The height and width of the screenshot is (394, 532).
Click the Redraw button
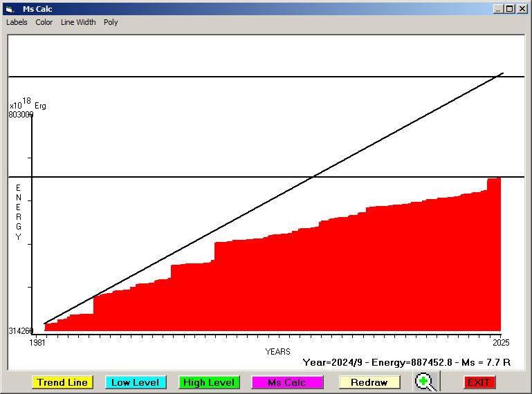369,382
